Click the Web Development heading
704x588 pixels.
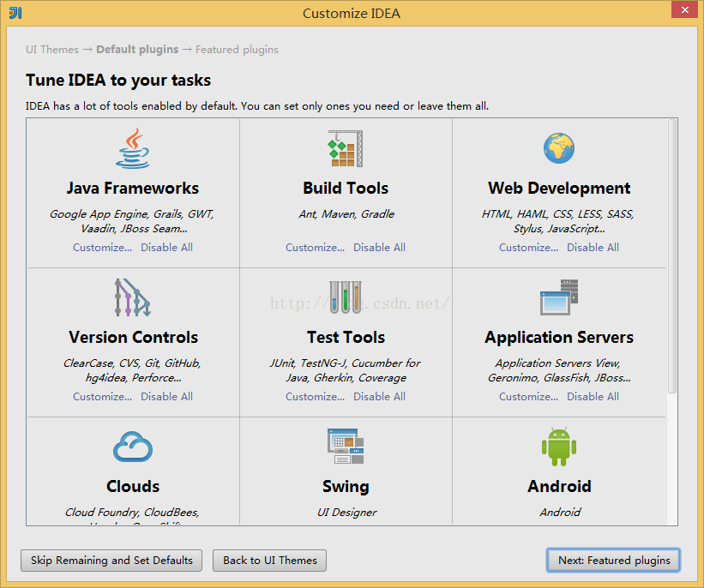click(x=559, y=188)
